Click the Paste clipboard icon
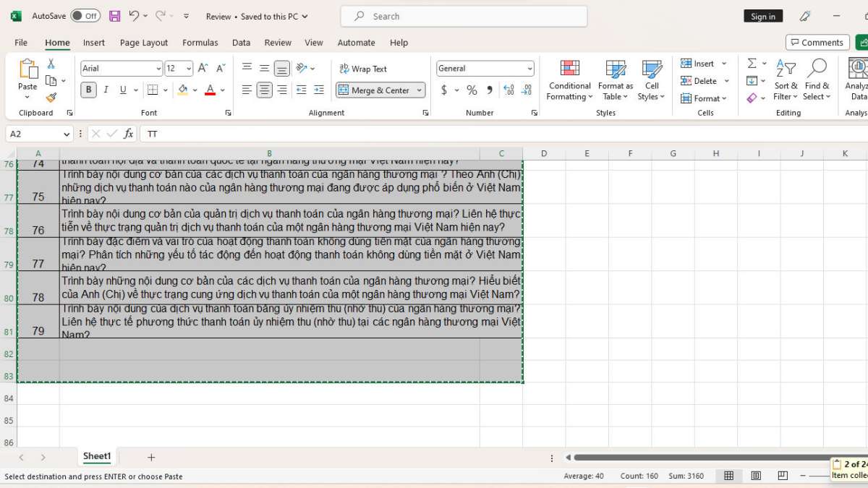Image resolution: width=868 pixels, height=488 pixels. (x=27, y=69)
